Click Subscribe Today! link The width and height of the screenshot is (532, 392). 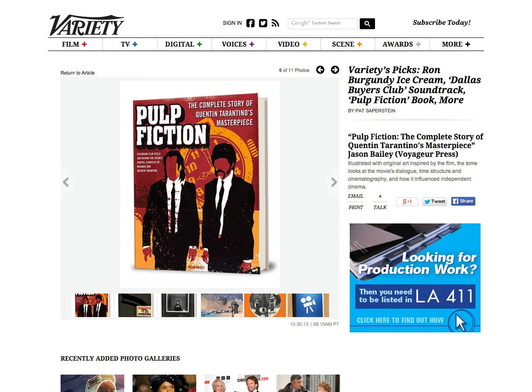(x=442, y=23)
